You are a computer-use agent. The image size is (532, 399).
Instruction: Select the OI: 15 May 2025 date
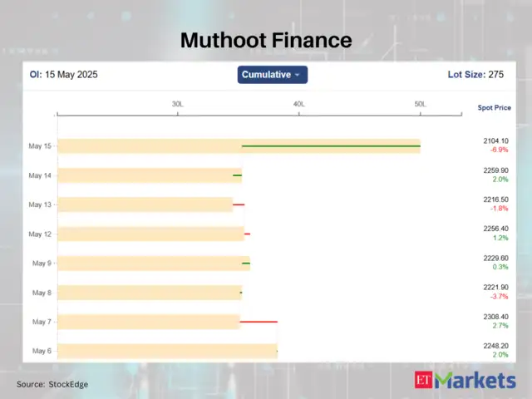coord(64,75)
